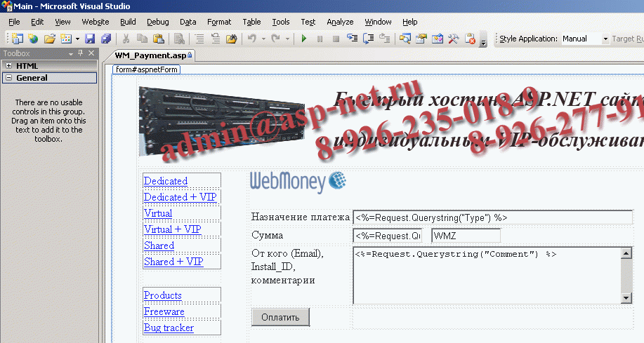Open the View menu
Viewport: 644px width, 343px height.
[63, 22]
